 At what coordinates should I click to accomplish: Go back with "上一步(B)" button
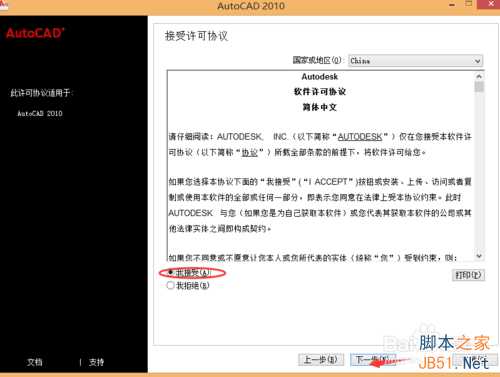(321, 360)
